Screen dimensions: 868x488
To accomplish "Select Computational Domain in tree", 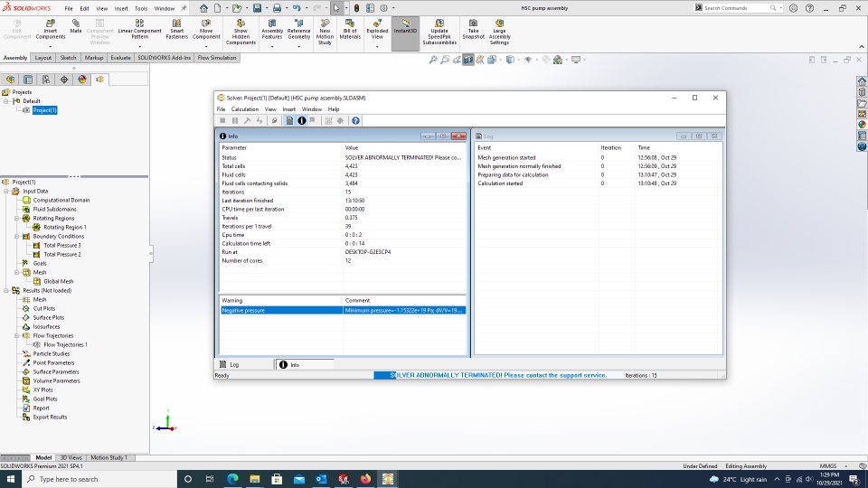I will tap(61, 201).
